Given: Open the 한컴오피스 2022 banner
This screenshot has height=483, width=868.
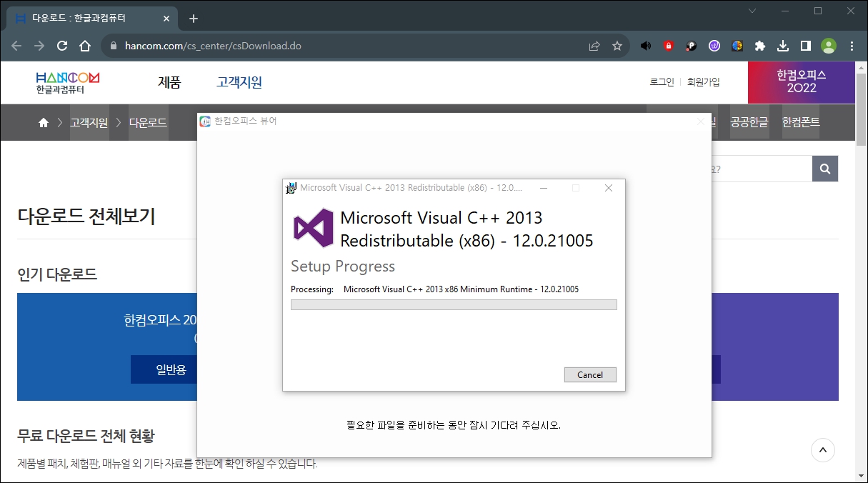Looking at the screenshot, I should 802,82.
